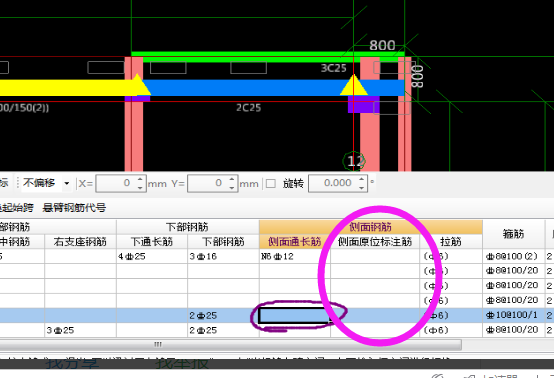The width and height of the screenshot is (554, 378).
Task: Select the highlighted empty 侧面通长筋 cell
Action: point(294,315)
